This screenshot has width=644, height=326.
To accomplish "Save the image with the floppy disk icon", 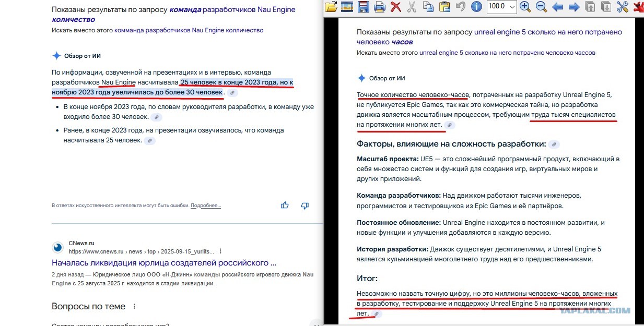I will pyautogui.click(x=364, y=7).
